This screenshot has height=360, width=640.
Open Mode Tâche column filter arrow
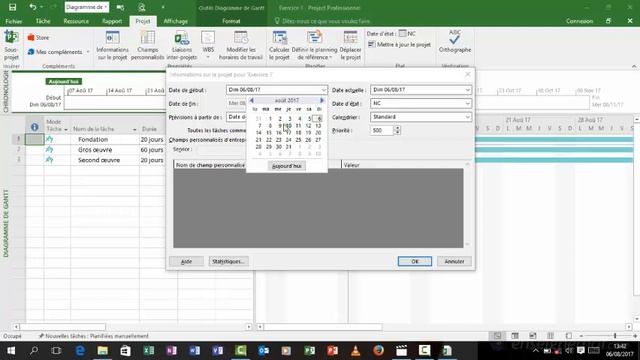coord(66,129)
